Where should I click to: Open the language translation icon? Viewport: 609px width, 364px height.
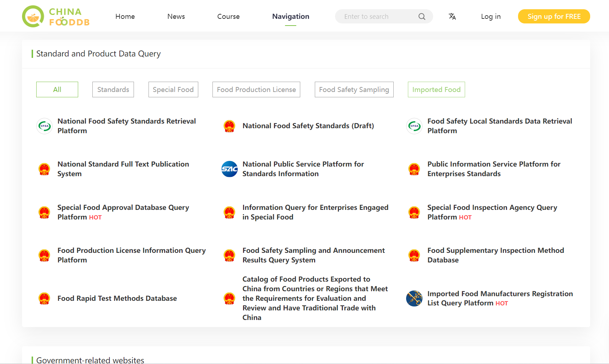452,17
